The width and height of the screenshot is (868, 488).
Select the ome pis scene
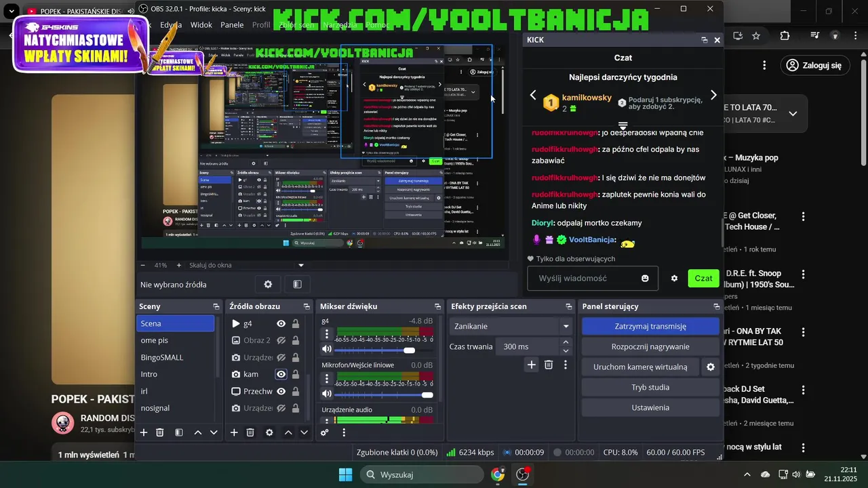175,340
